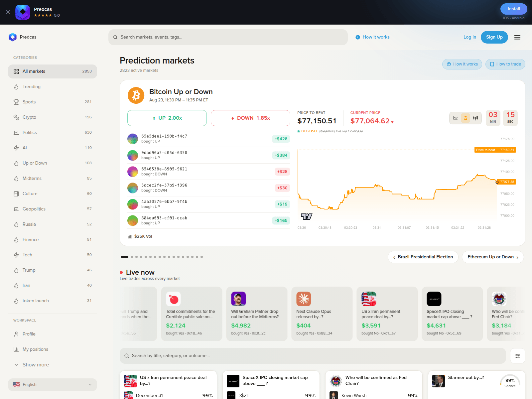The image size is (532, 399).
Task: Bet DOWN 1.85x on Bitcoin
Action: (250, 118)
